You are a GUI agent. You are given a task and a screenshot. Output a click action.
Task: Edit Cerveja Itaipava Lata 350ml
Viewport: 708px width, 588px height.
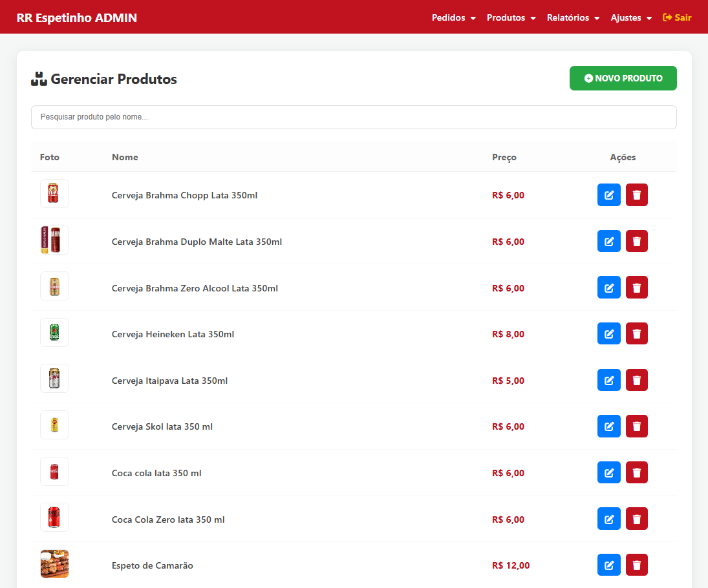[608, 381]
